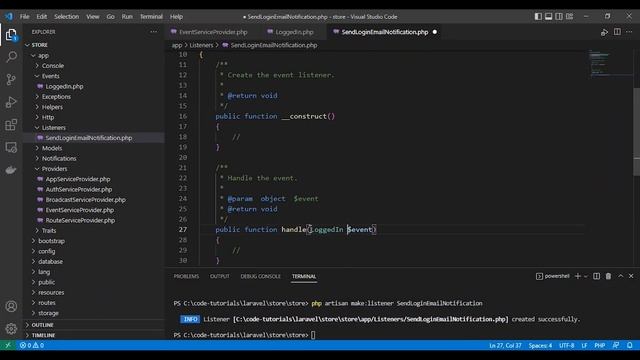This screenshot has width=640, height=360.
Task: Open Customize Layout icon
Action: [x=569, y=16]
